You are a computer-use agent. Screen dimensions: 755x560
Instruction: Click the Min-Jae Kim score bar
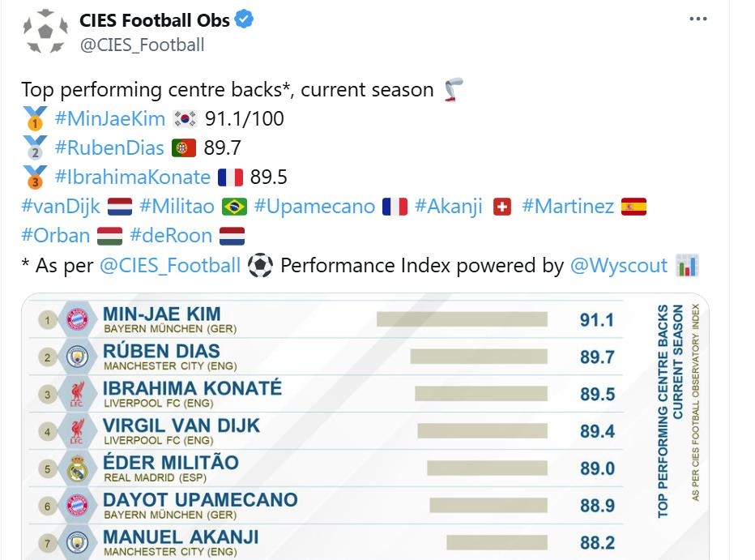pos(462,319)
